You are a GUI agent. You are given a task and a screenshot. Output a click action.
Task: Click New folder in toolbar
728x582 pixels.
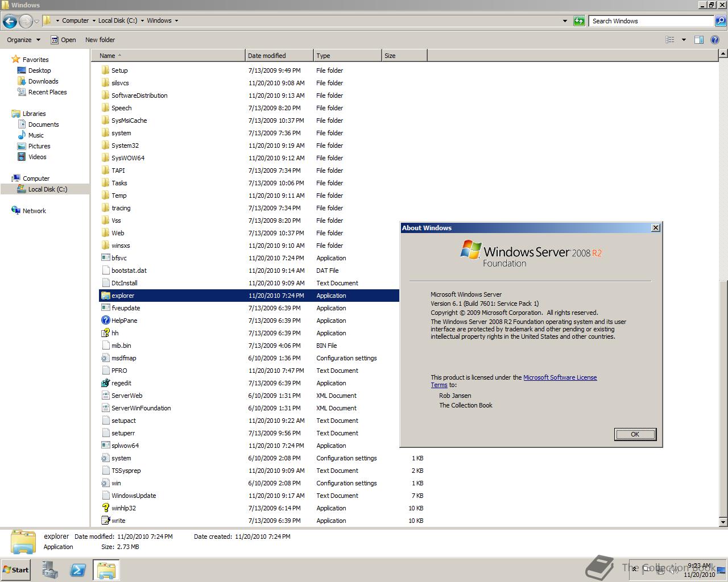[100, 40]
